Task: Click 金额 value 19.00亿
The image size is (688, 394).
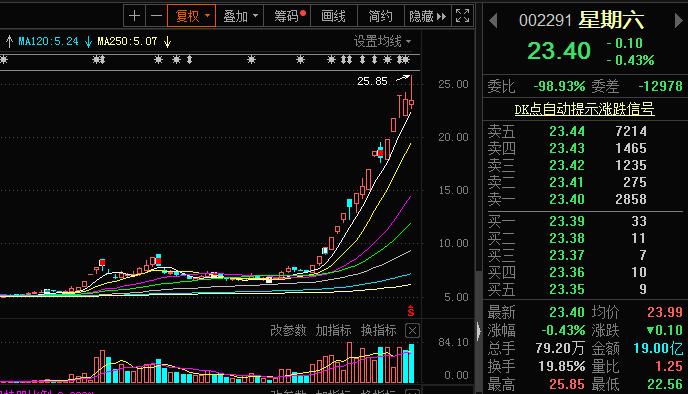Action: [x=658, y=348]
